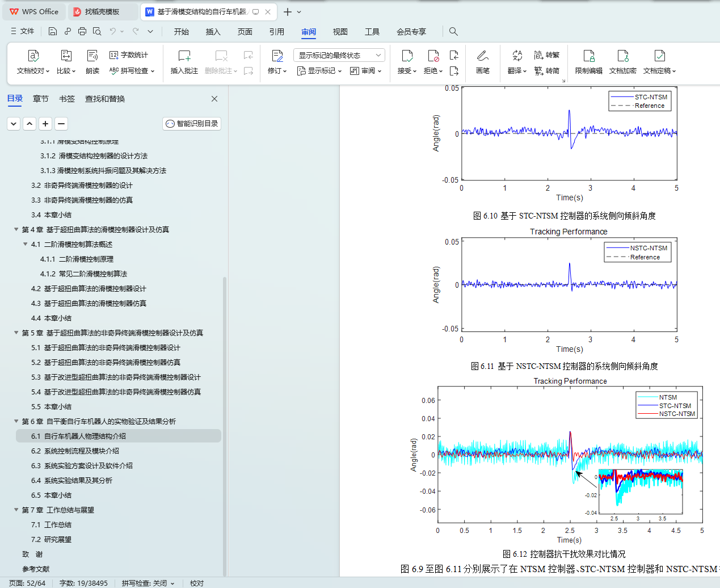Click 文档加密 document encryption
720x588 pixels.
point(623,62)
